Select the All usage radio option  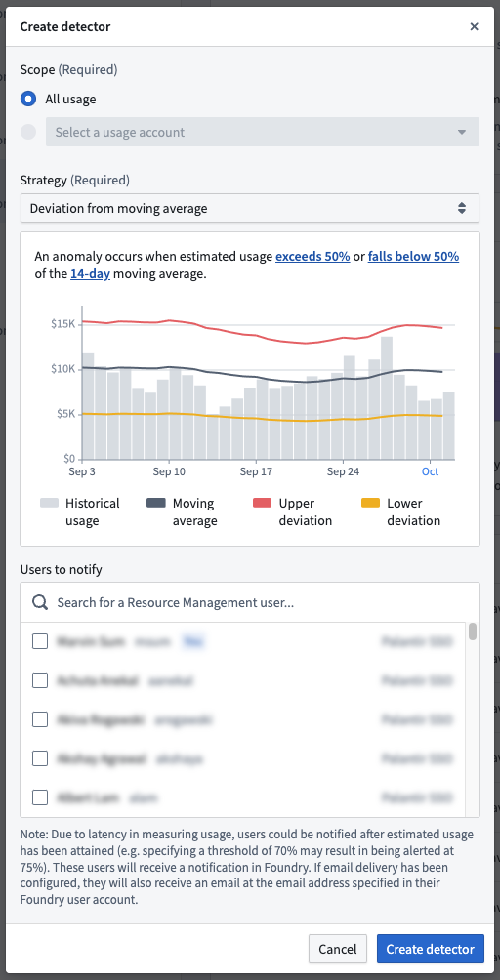point(28,99)
